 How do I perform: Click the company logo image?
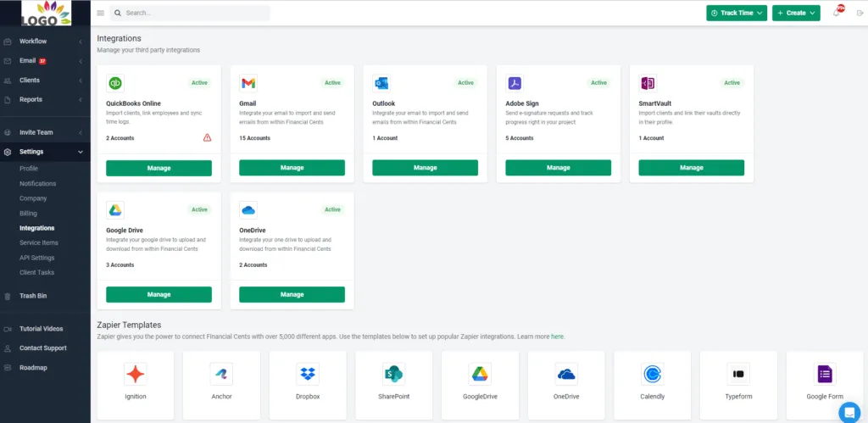point(47,14)
